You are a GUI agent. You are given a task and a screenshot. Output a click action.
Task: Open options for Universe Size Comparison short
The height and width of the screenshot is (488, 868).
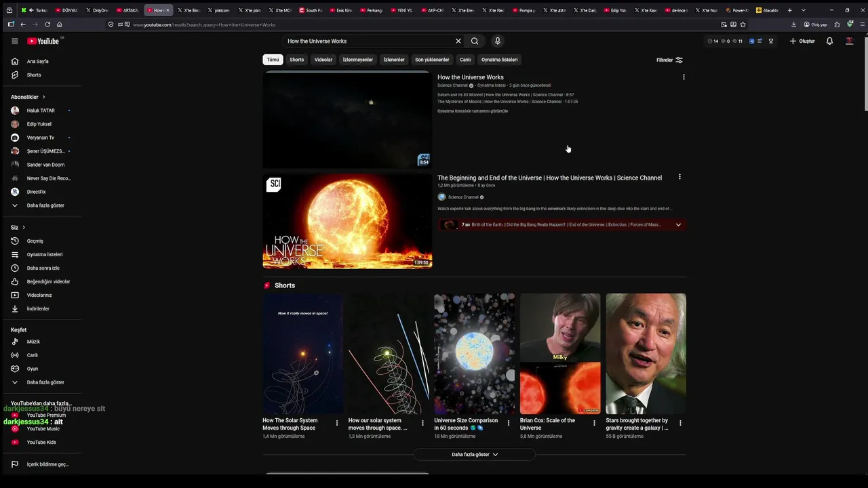click(x=509, y=423)
